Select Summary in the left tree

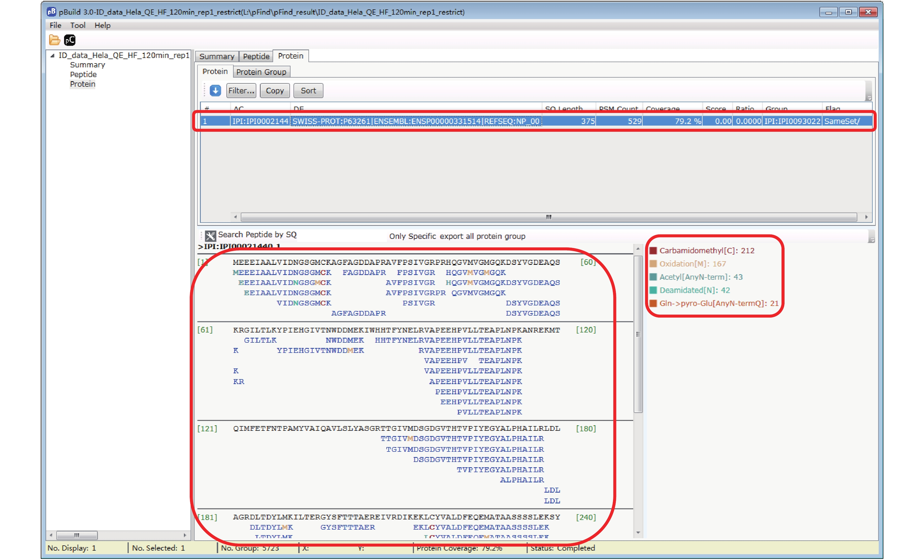87,65
